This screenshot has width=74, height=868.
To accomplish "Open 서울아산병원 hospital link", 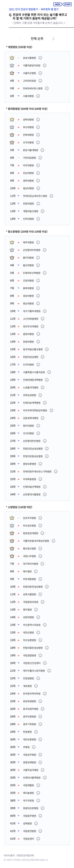I will pyautogui.click(x=29, y=73).
